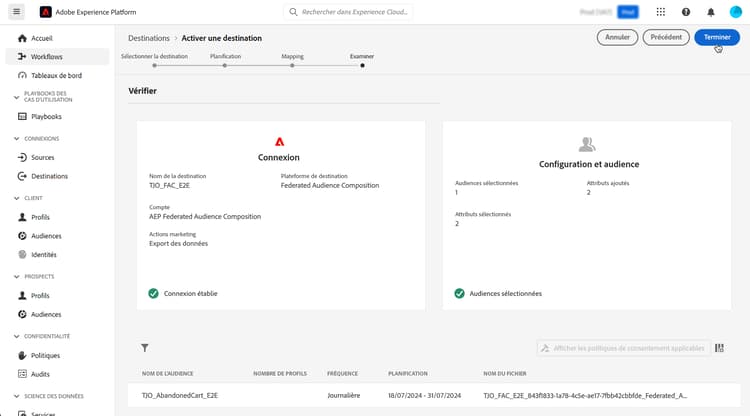Click Afficher les politiques de consentement applicables
Image resolution: width=750 pixels, height=416 pixels.
[623, 348]
